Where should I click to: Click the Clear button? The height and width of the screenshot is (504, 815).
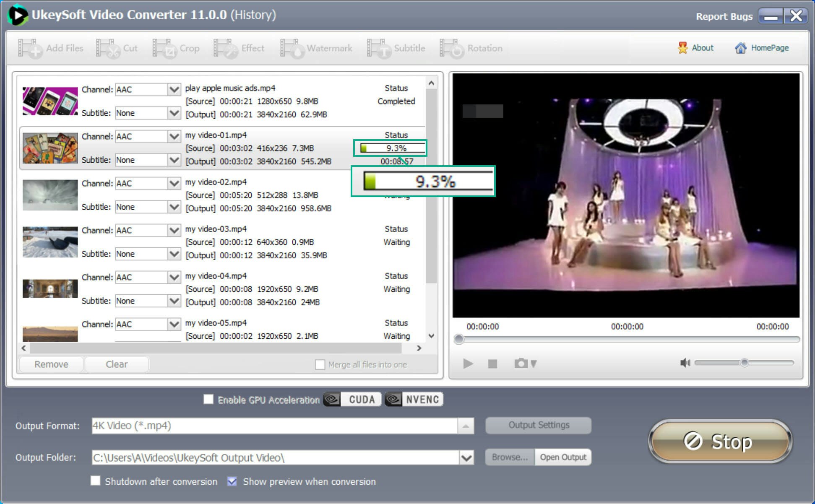tap(117, 364)
